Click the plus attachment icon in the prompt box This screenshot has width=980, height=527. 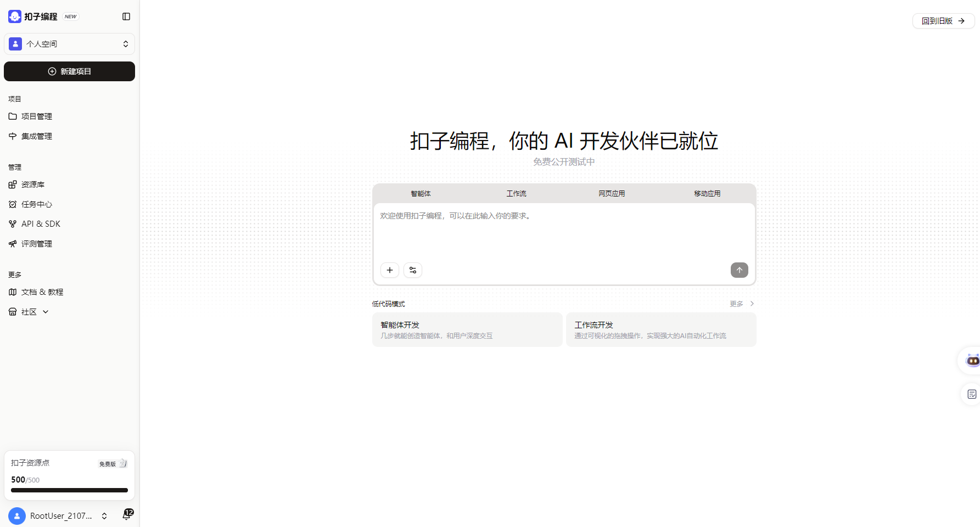[390, 270]
